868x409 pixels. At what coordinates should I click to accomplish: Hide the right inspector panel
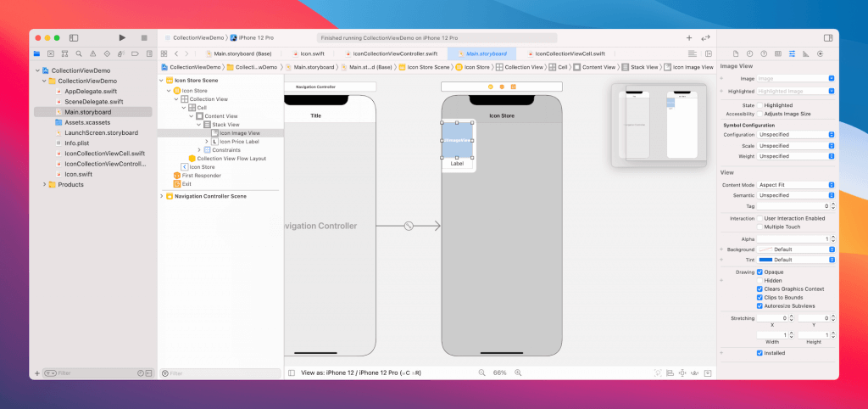pyautogui.click(x=827, y=38)
